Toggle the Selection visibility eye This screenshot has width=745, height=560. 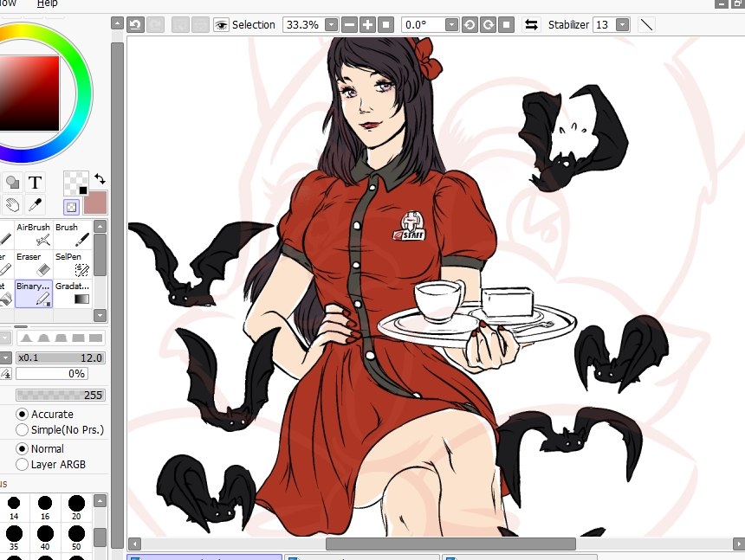click(221, 24)
